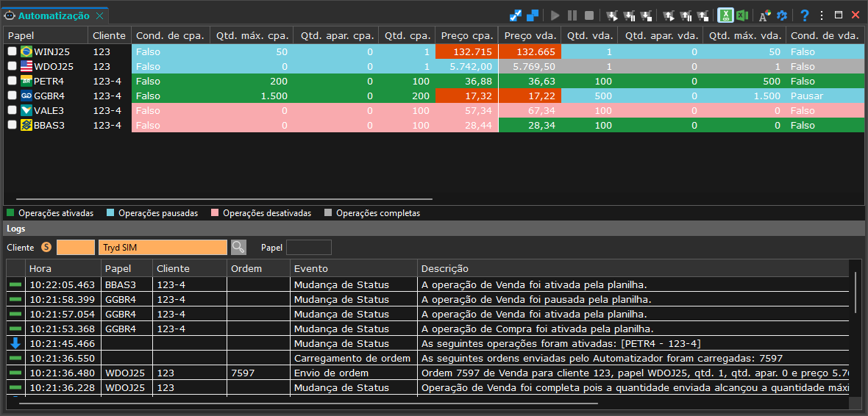Click the blue down arrow log icon

pyautogui.click(x=15, y=343)
